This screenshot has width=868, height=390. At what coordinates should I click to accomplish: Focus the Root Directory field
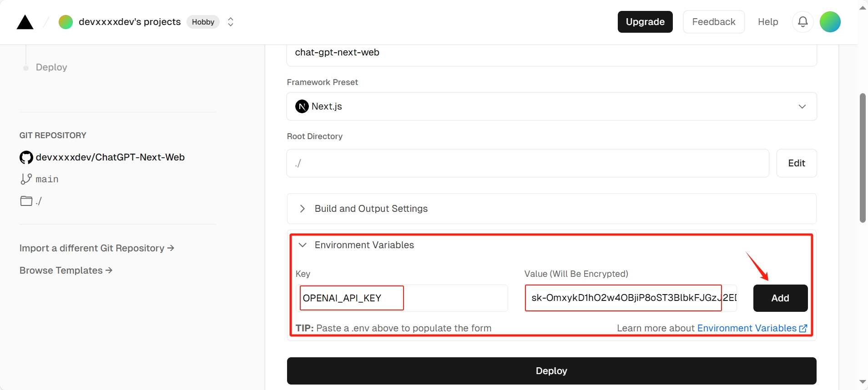tap(528, 163)
